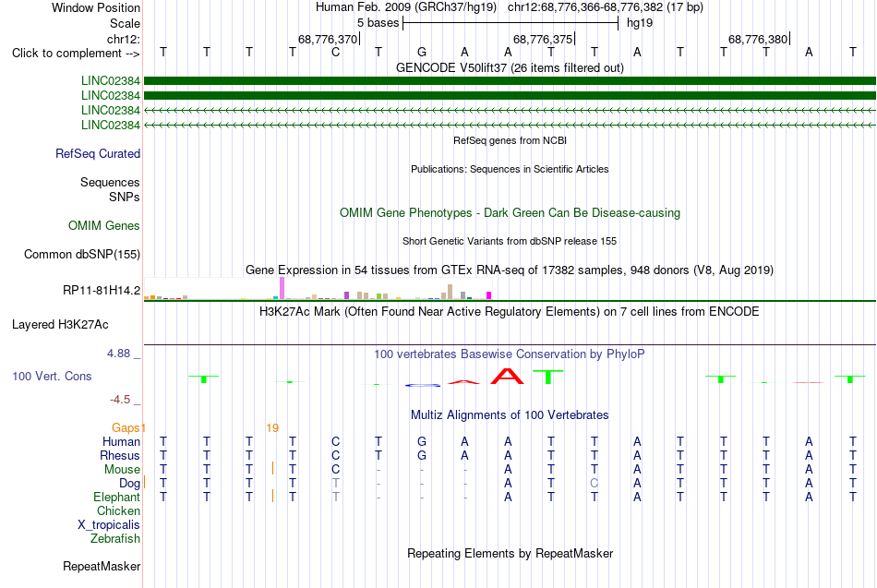
Task: Click '100 vertebrates Basewise Conservation by PhyloP' title
Action: [x=510, y=354]
